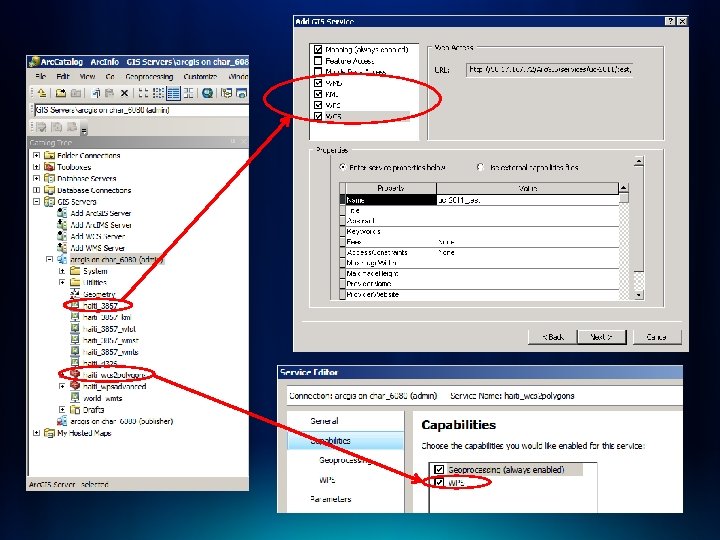Click the Add WMS Server icon
Screen dimensions: 720x540
(x=62, y=248)
